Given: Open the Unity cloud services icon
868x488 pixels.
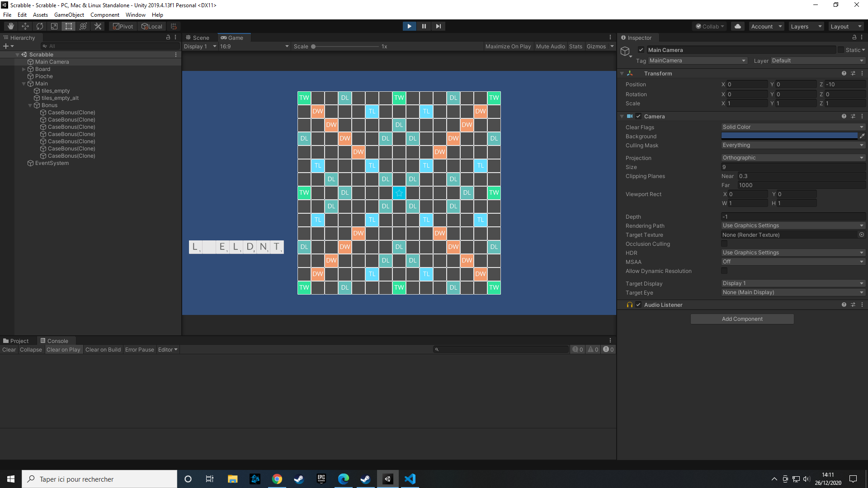Looking at the screenshot, I should [x=737, y=26].
